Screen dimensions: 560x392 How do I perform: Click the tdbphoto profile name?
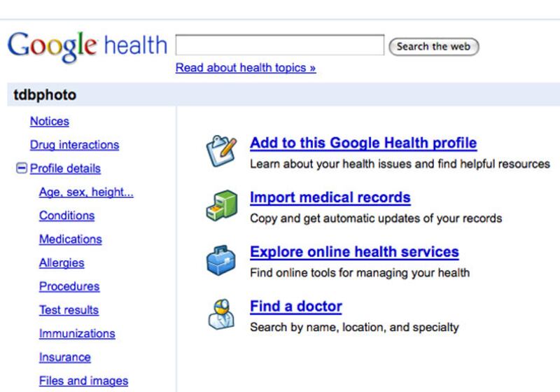(x=45, y=95)
